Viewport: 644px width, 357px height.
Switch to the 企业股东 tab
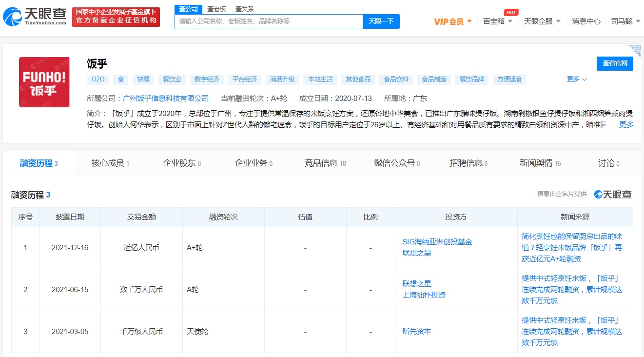[x=182, y=163]
